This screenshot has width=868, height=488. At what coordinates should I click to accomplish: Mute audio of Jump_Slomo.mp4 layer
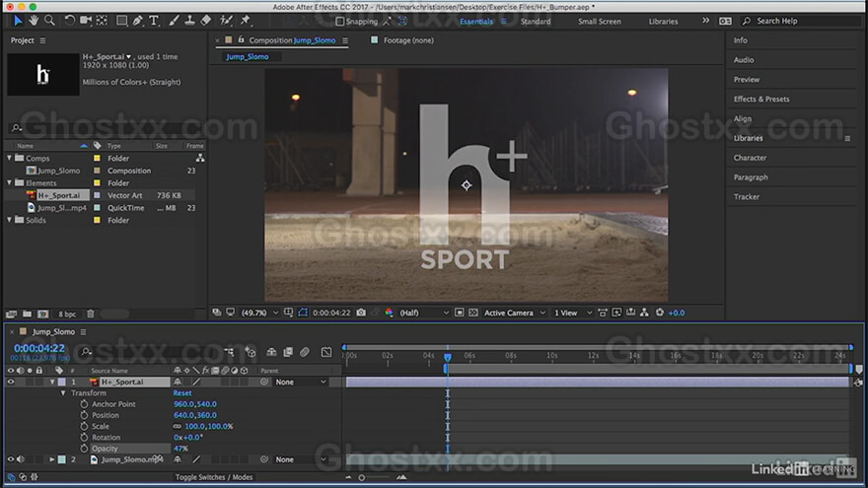(21, 459)
